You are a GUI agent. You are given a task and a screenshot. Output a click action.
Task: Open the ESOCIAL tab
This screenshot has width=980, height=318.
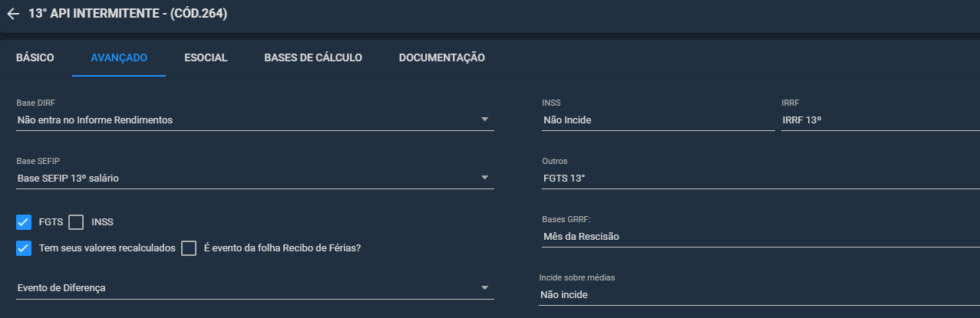[x=206, y=57]
